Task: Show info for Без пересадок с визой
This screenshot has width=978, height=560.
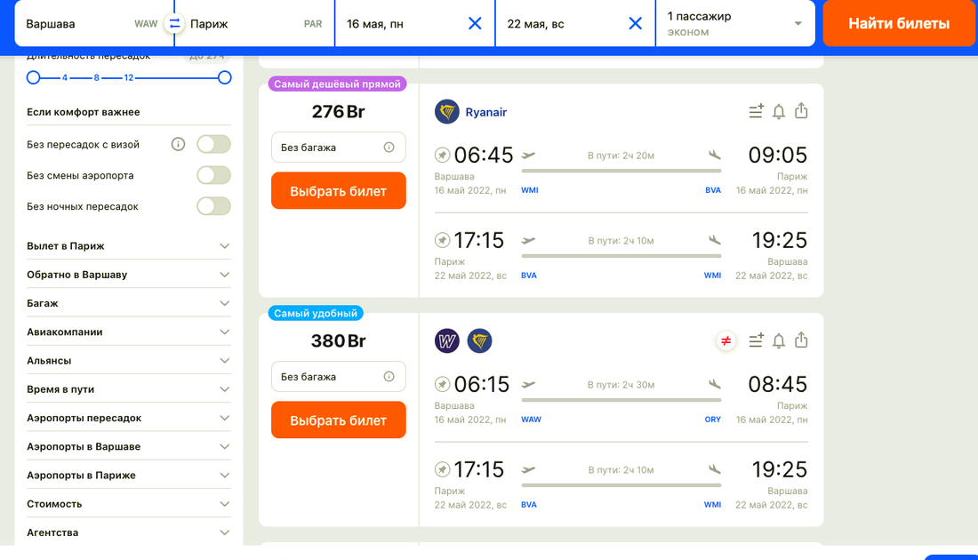Action: [178, 144]
